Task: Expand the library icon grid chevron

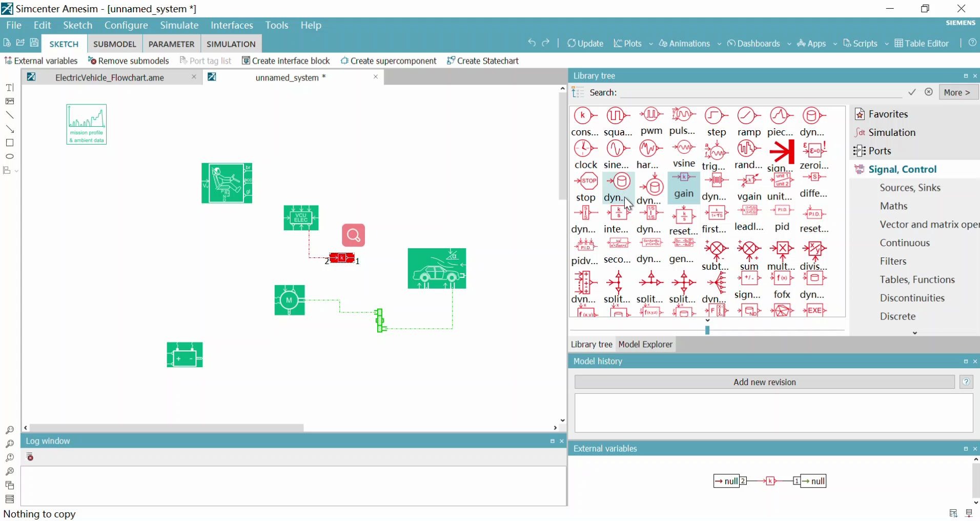Action: point(707,320)
